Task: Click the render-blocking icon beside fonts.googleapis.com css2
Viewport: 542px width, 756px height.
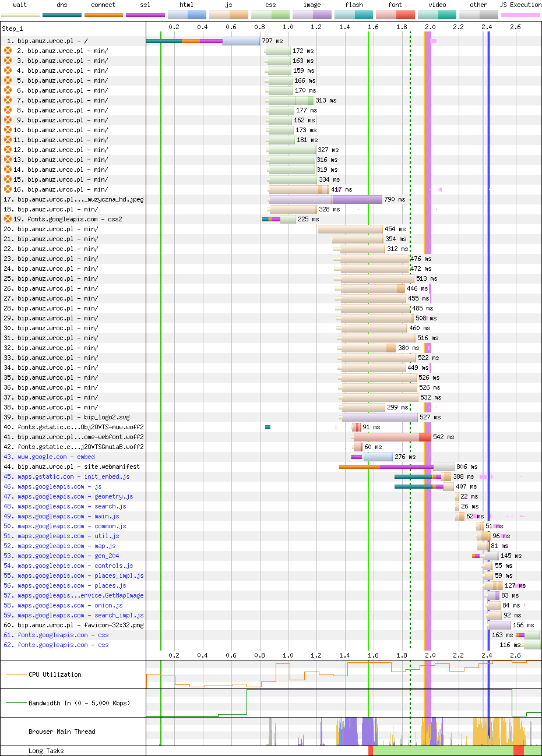Action: (8, 219)
